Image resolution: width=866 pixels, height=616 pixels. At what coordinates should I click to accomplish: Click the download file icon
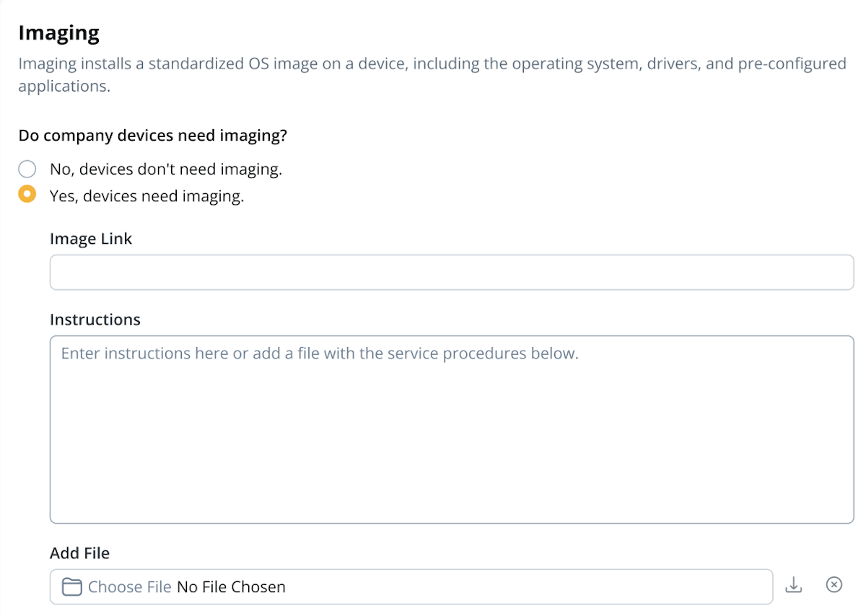pyautogui.click(x=793, y=584)
